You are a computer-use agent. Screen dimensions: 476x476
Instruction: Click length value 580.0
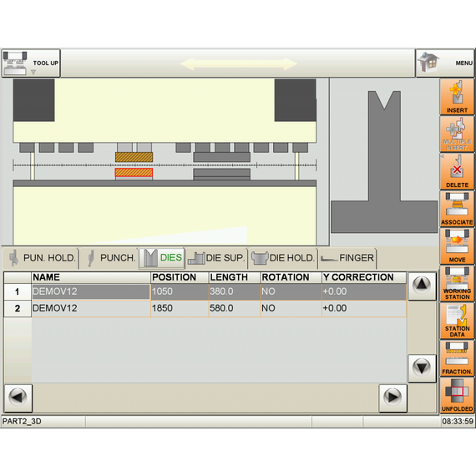[235, 308]
